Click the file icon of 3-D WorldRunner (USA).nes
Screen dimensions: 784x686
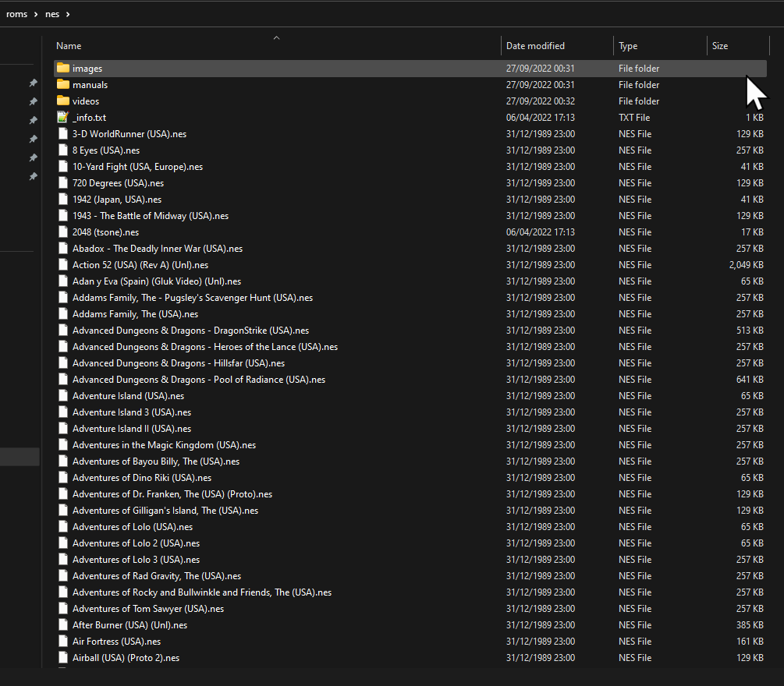(63, 133)
